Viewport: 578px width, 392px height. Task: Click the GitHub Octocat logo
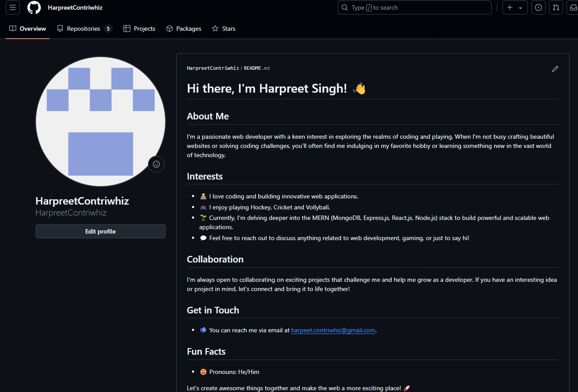coord(34,7)
